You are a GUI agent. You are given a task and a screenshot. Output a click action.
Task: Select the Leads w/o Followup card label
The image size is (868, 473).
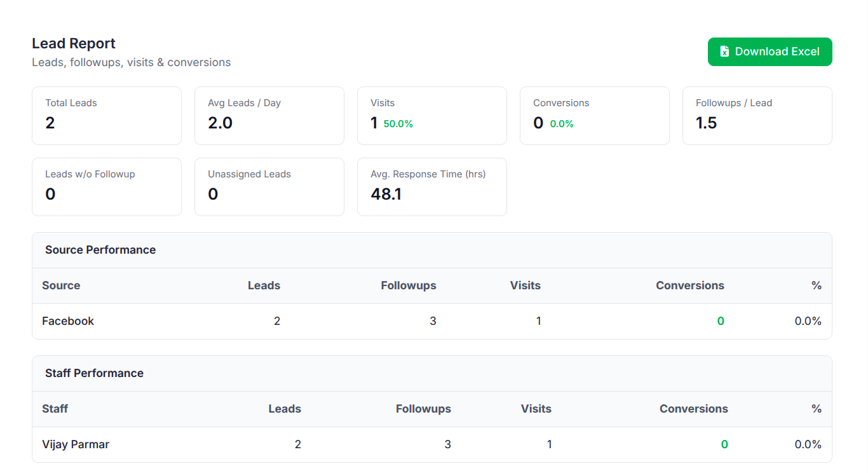pyautogui.click(x=90, y=174)
